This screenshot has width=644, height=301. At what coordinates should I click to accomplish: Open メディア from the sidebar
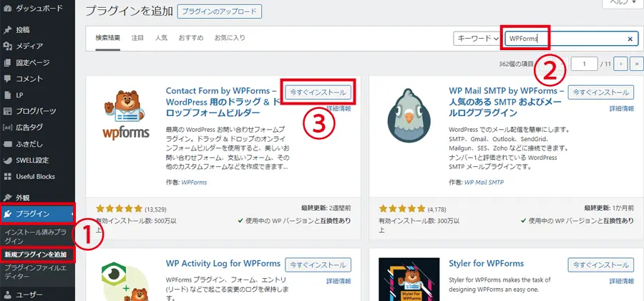point(29,46)
